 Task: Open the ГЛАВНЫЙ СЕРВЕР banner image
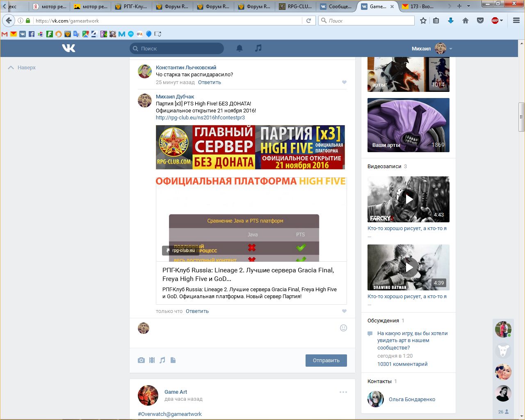[250, 147]
